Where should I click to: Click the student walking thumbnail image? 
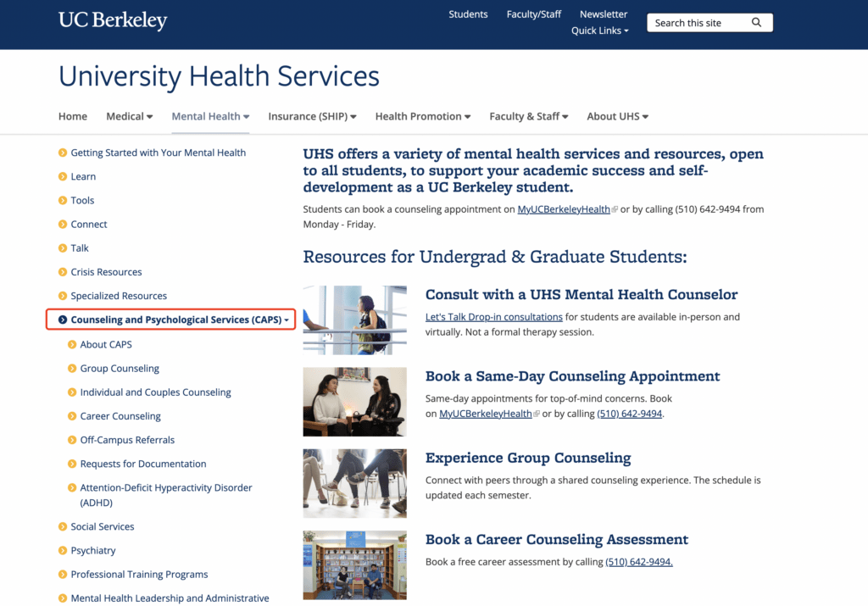pyautogui.click(x=355, y=320)
